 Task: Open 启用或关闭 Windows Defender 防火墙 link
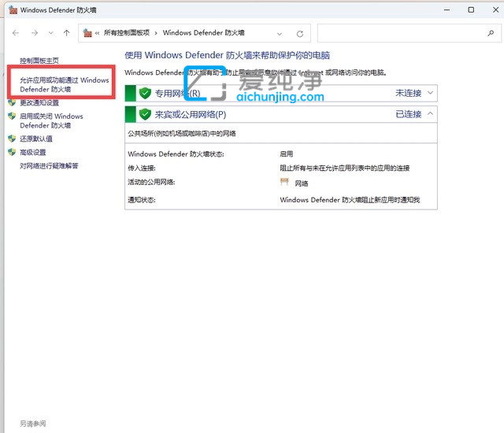click(x=51, y=120)
